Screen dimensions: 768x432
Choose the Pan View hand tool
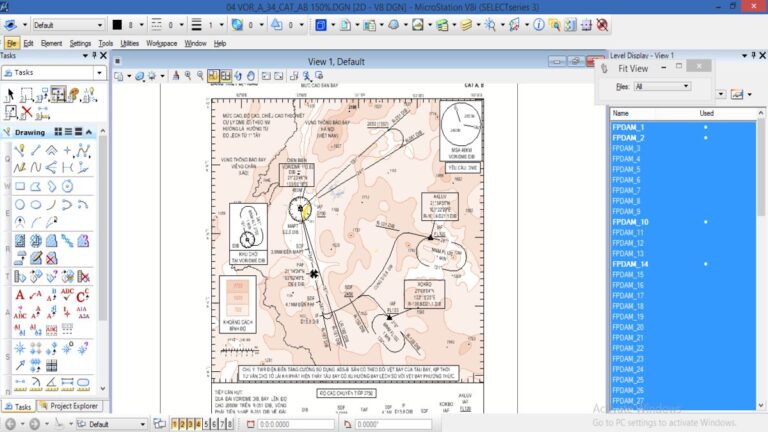pyautogui.click(x=251, y=75)
